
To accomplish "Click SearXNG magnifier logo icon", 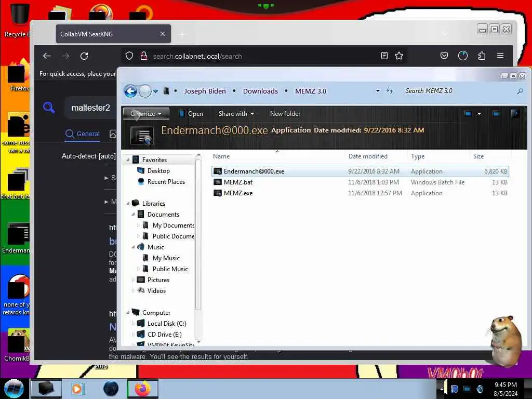I will (x=49, y=108).
